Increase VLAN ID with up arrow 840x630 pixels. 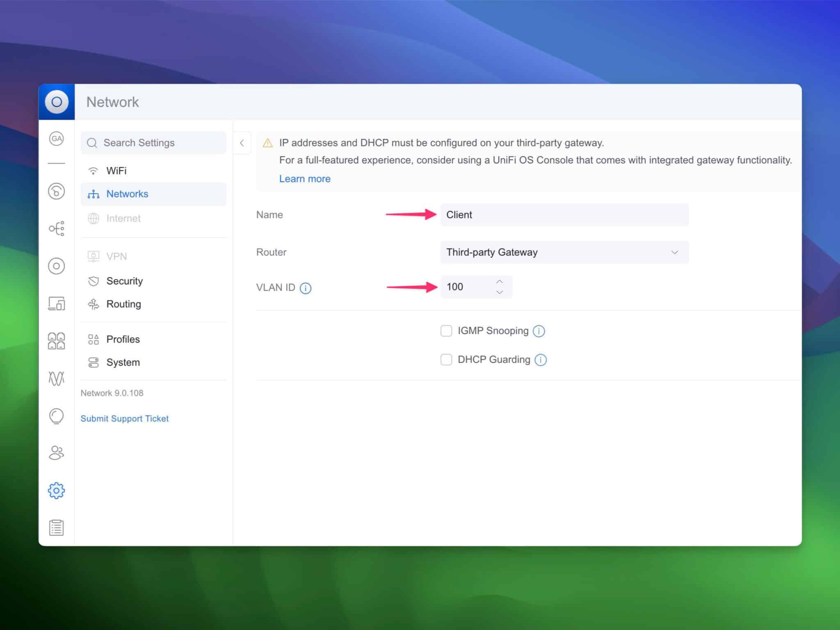coord(500,281)
